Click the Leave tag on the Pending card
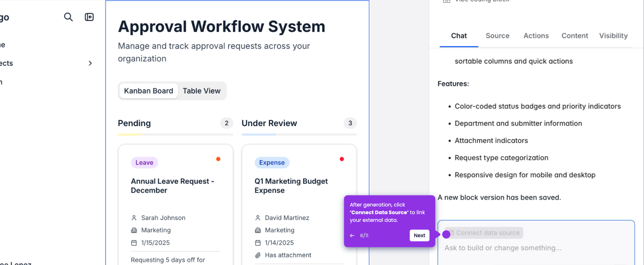The height and width of the screenshot is (265, 644). pyautogui.click(x=144, y=163)
